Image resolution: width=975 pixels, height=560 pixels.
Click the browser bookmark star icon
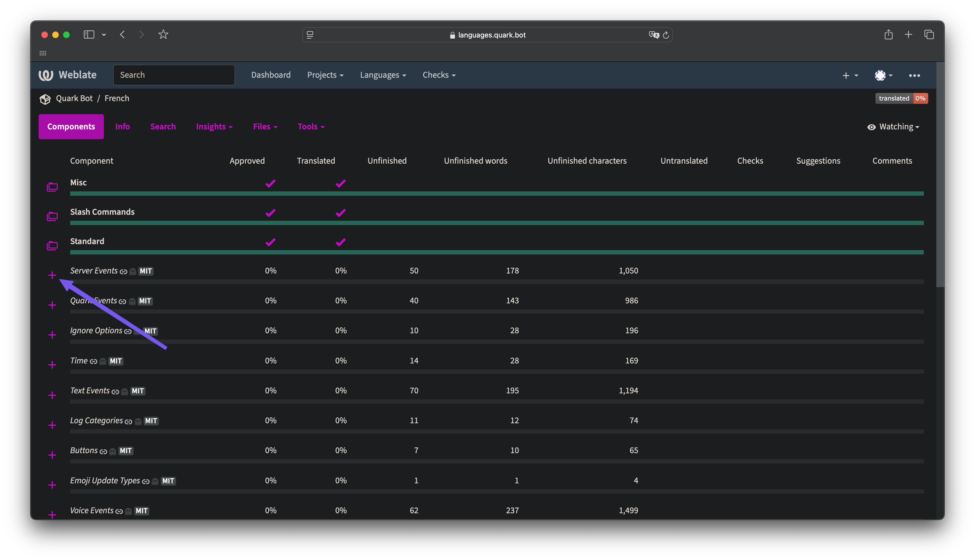(x=163, y=35)
